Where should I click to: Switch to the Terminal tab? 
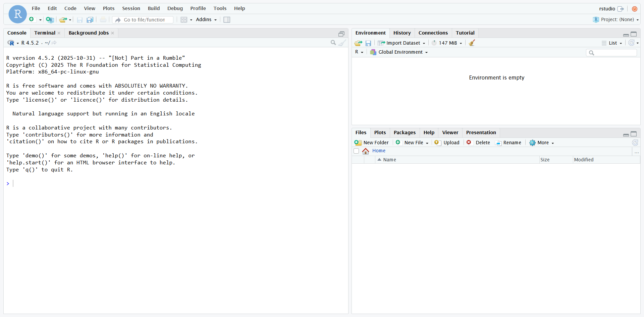point(45,33)
